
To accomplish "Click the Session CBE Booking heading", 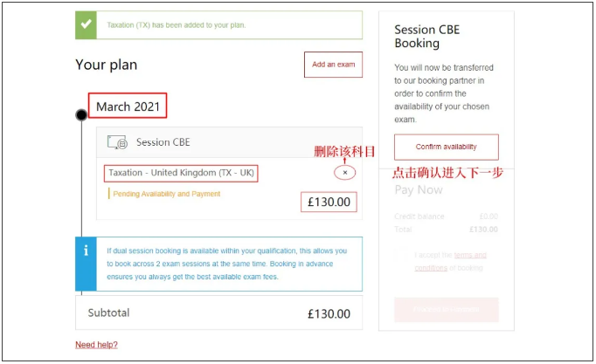I will (x=427, y=36).
